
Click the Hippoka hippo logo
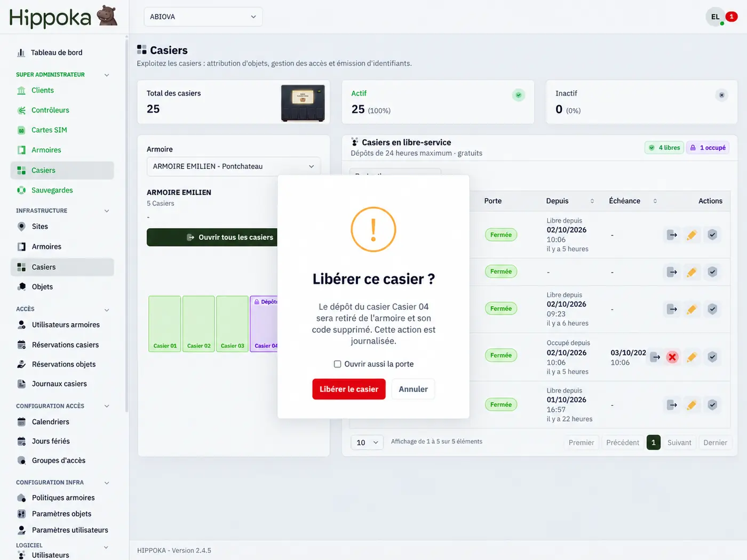click(107, 16)
